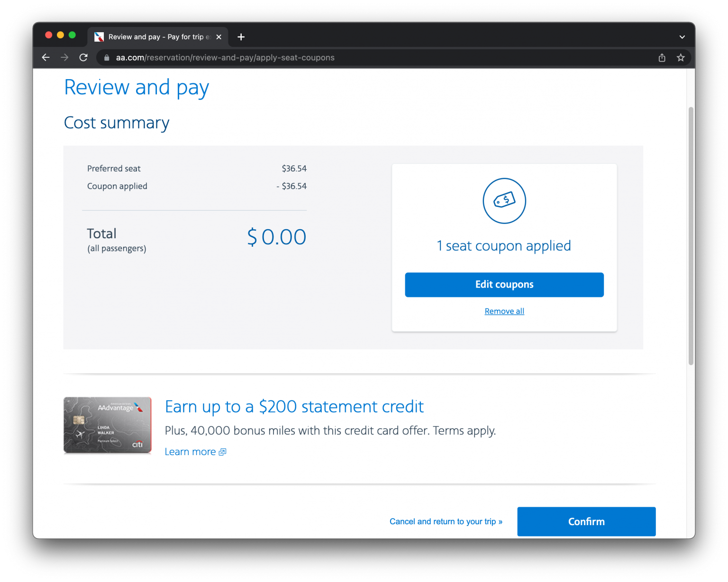Click inside the address bar

click(332, 57)
